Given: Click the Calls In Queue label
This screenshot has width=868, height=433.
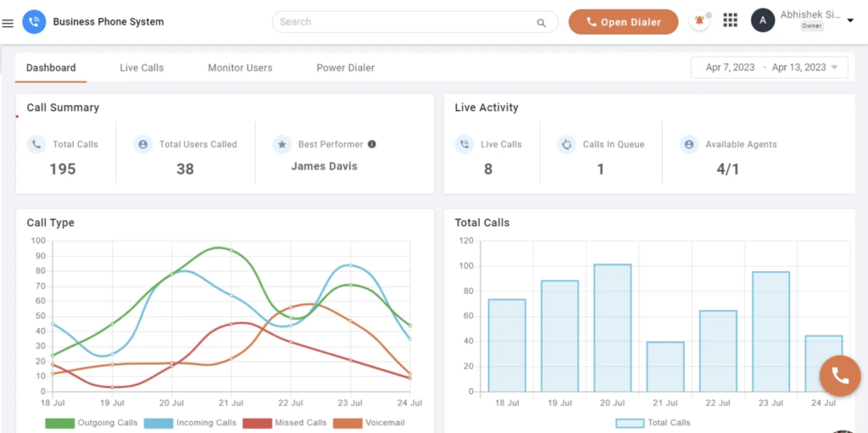Looking at the screenshot, I should (614, 145).
